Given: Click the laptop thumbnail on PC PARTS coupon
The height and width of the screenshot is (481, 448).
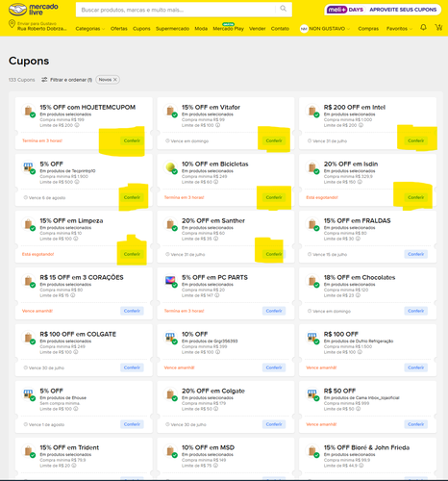Looking at the screenshot, I should tap(170, 280).
